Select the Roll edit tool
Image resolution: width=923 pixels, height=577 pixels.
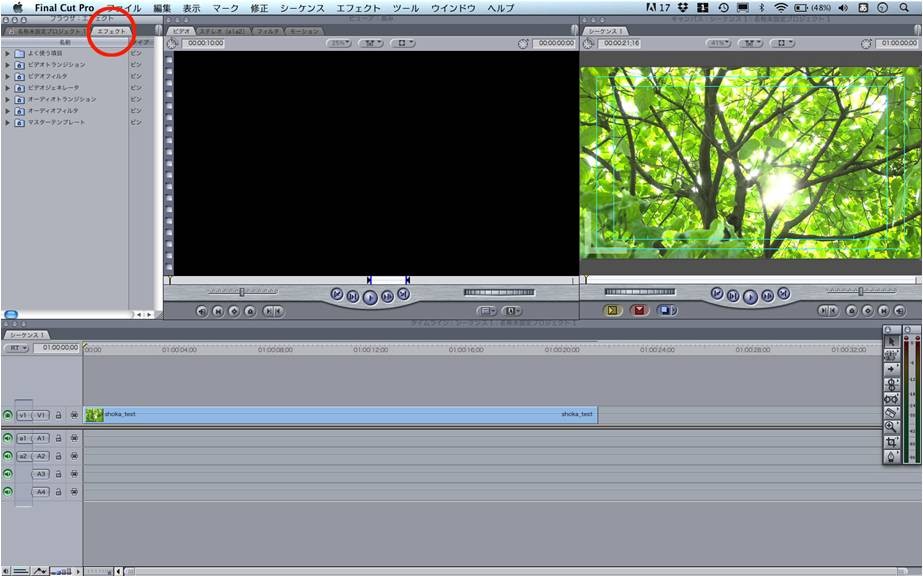click(x=891, y=384)
